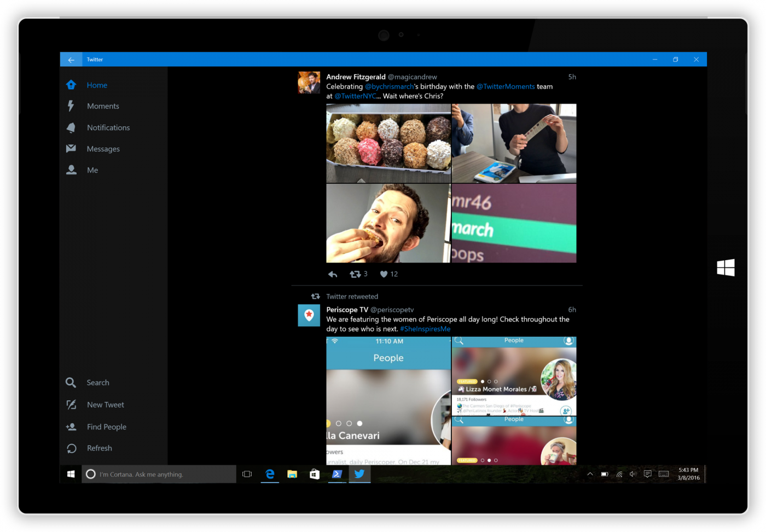
Task: Expand hidden system tray icons
Action: point(590,474)
